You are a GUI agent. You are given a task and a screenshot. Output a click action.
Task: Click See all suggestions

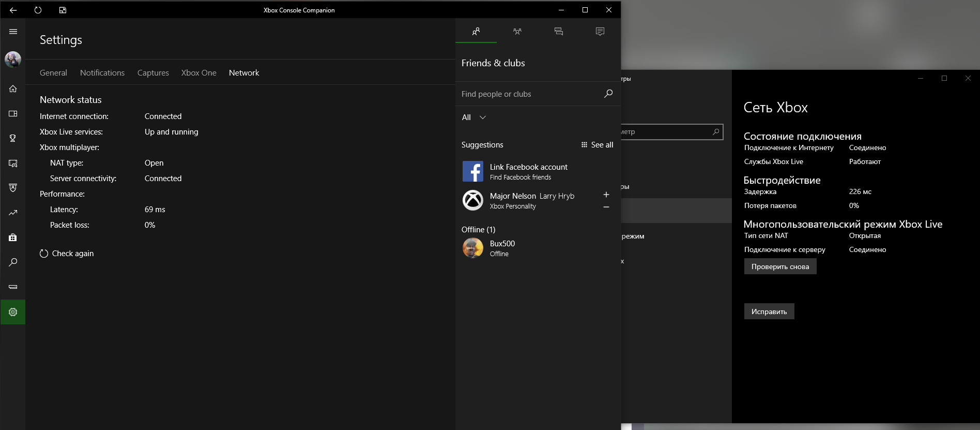point(598,145)
